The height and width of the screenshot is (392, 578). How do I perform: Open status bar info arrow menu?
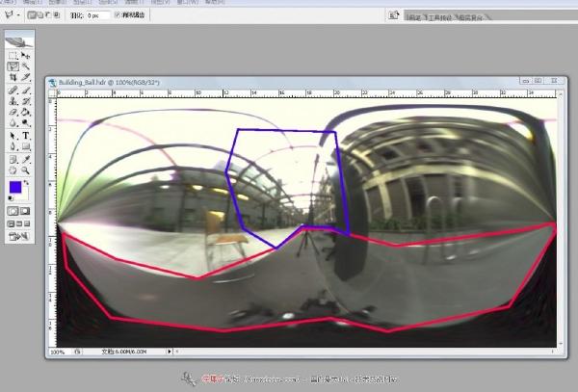pyautogui.click(x=170, y=352)
